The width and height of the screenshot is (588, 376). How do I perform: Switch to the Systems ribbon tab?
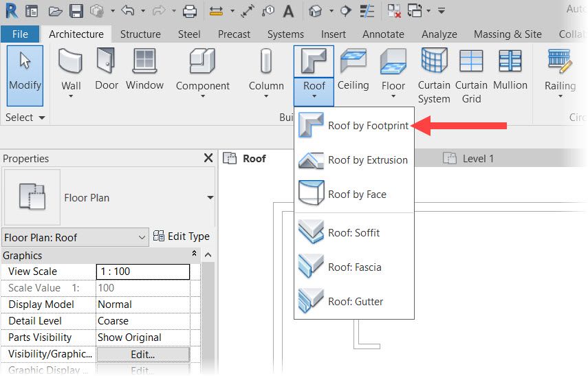[x=285, y=34]
